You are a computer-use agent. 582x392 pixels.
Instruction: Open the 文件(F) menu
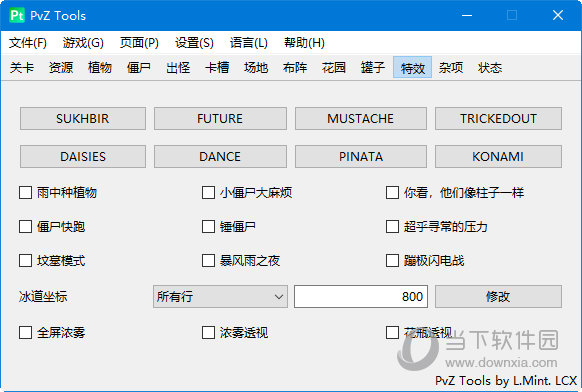[x=28, y=43]
